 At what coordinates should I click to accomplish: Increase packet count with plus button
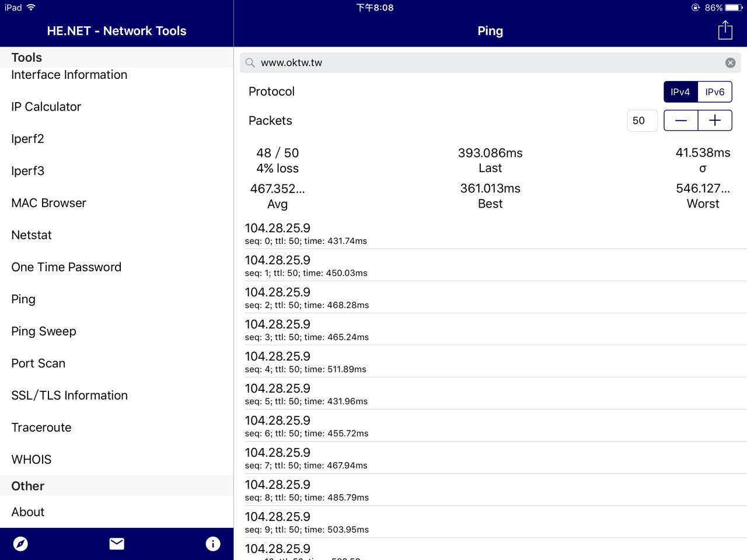point(715,121)
